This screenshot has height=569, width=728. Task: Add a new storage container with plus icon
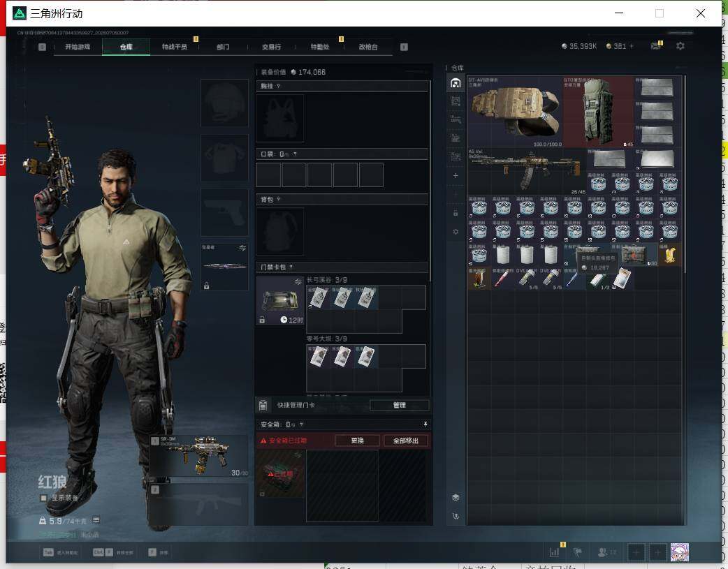pos(456,175)
